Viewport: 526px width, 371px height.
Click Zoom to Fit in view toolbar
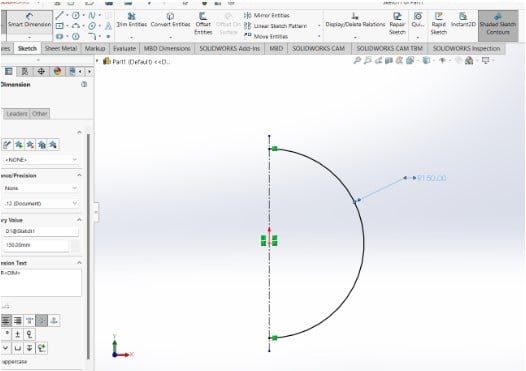coord(357,60)
